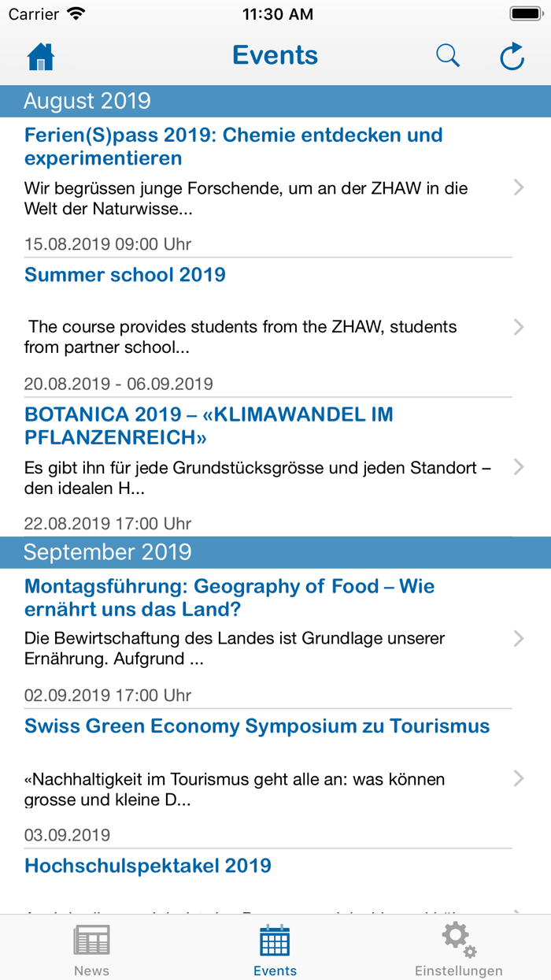Tap the battery indicator
Screen dimensions: 551x980
(525, 13)
